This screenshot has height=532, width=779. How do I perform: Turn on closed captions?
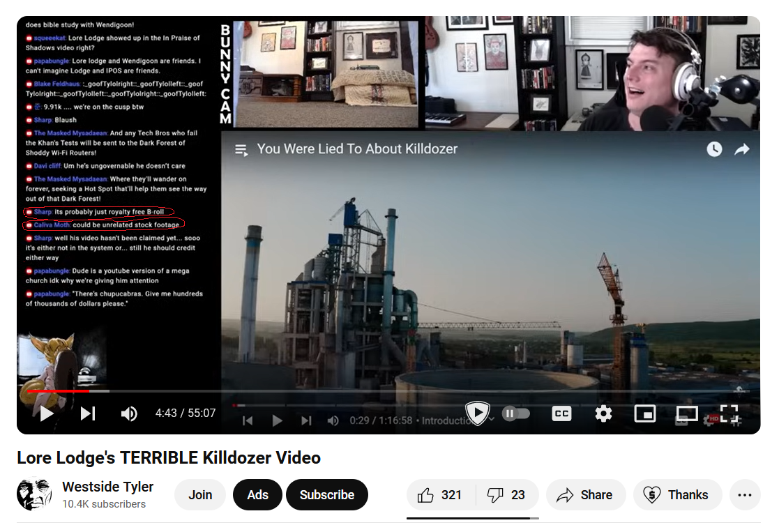click(x=561, y=413)
